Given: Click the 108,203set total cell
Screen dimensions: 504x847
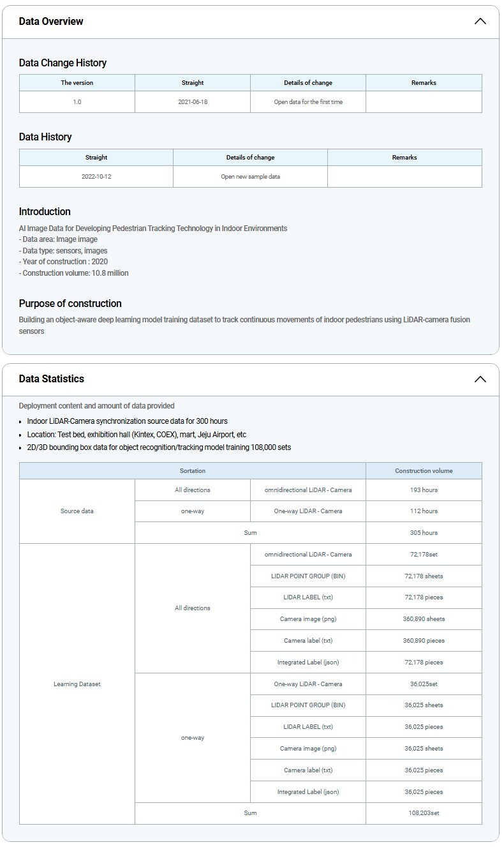Looking at the screenshot, I should (x=424, y=813).
